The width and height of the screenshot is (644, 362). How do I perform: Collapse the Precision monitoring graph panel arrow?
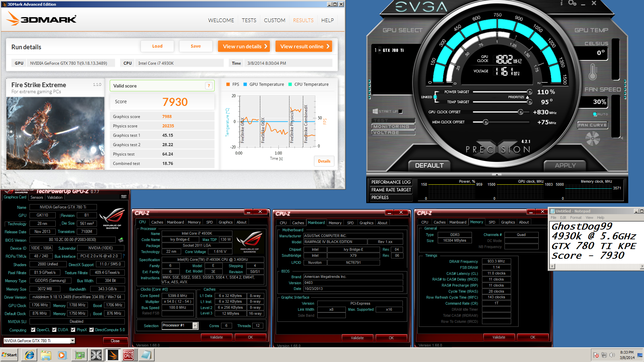pyautogui.click(x=497, y=174)
